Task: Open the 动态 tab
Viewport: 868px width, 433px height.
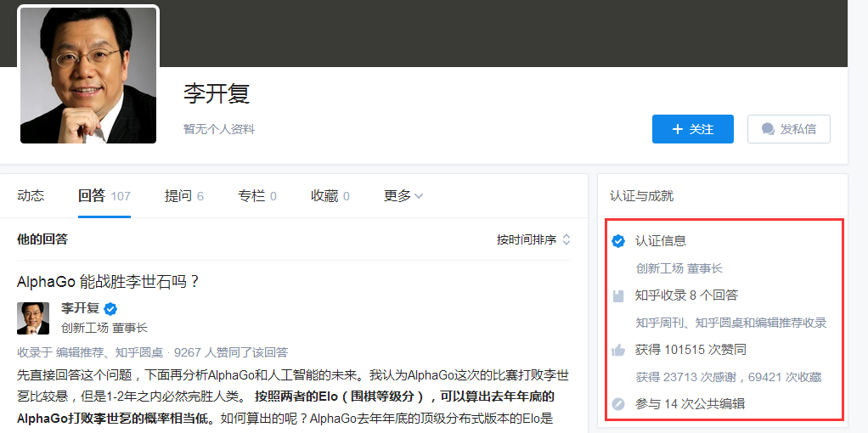Action: tap(31, 196)
